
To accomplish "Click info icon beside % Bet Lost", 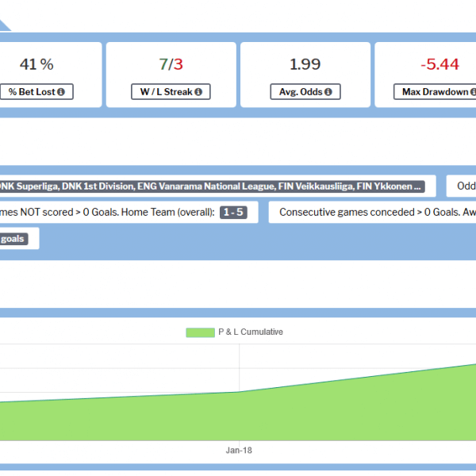I will [61, 92].
